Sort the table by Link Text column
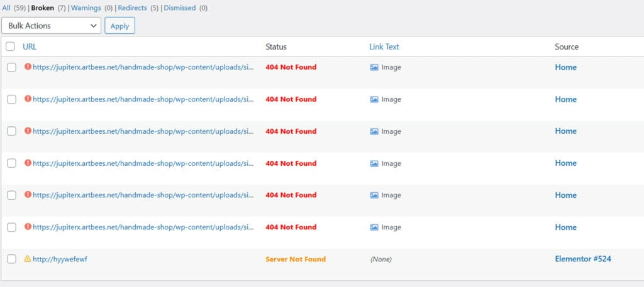Screen dimensions: 644x287 coord(384,46)
